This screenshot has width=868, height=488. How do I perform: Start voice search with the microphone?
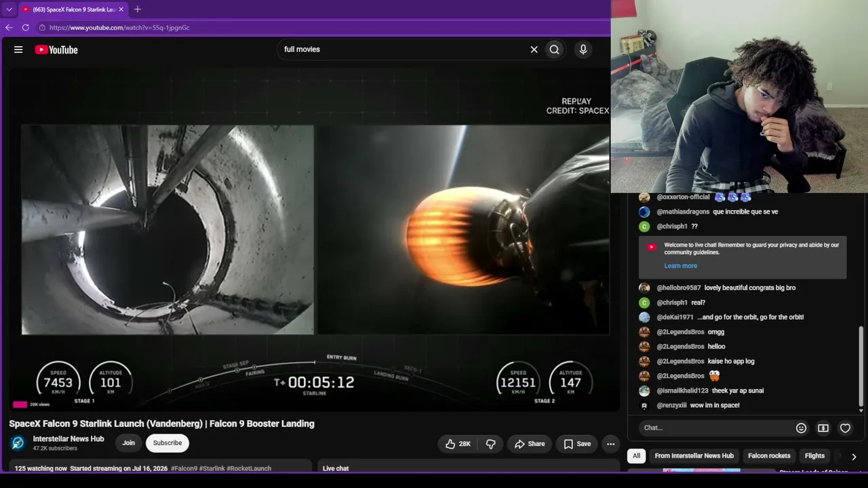(583, 49)
